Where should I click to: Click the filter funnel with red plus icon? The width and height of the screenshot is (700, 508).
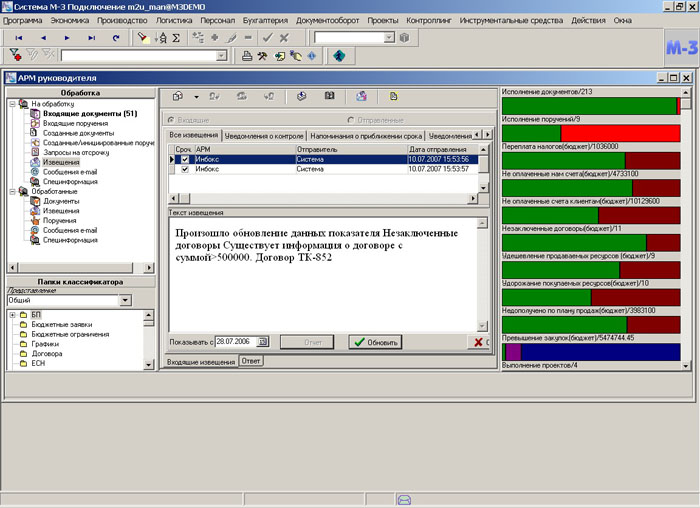point(15,55)
